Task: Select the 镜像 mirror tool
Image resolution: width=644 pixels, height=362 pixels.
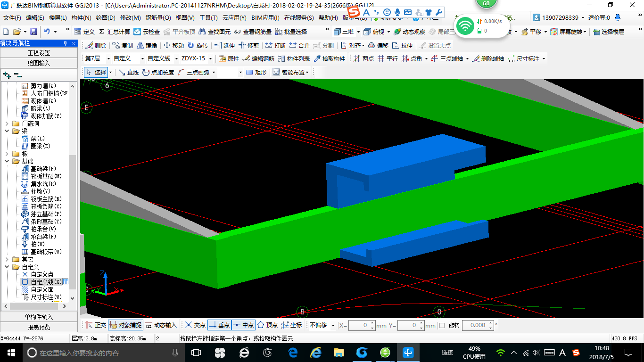Action: click(x=147, y=45)
